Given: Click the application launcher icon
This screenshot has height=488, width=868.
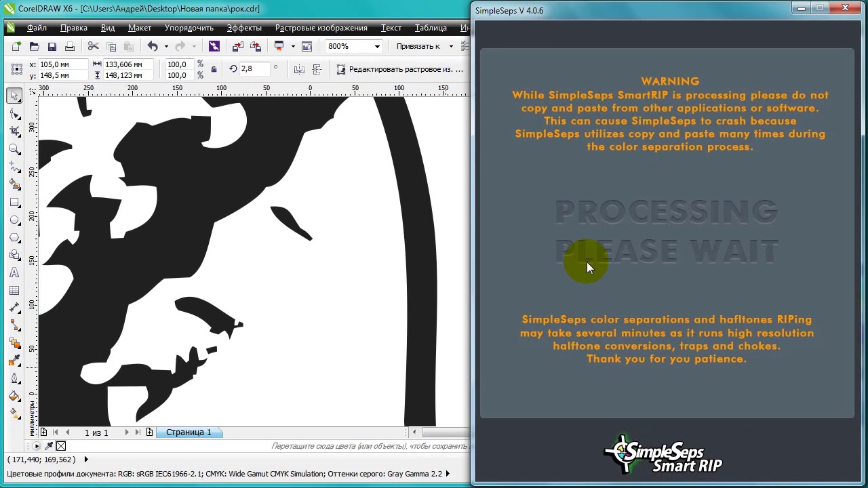Looking at the screenshot, I should (x=279, y=47).
